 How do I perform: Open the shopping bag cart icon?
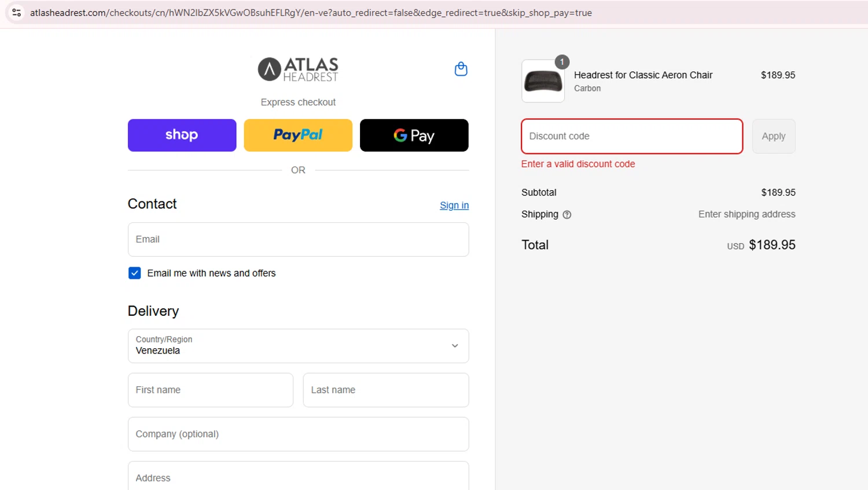click(461, 69)
